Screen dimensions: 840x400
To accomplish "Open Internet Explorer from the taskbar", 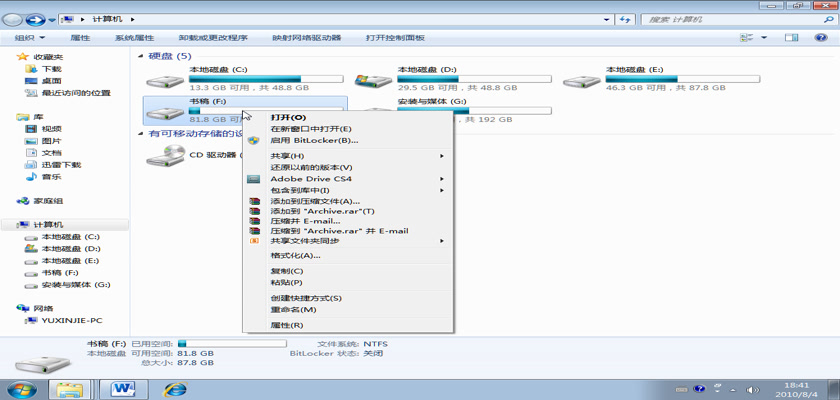I will (x=176, y=388).
